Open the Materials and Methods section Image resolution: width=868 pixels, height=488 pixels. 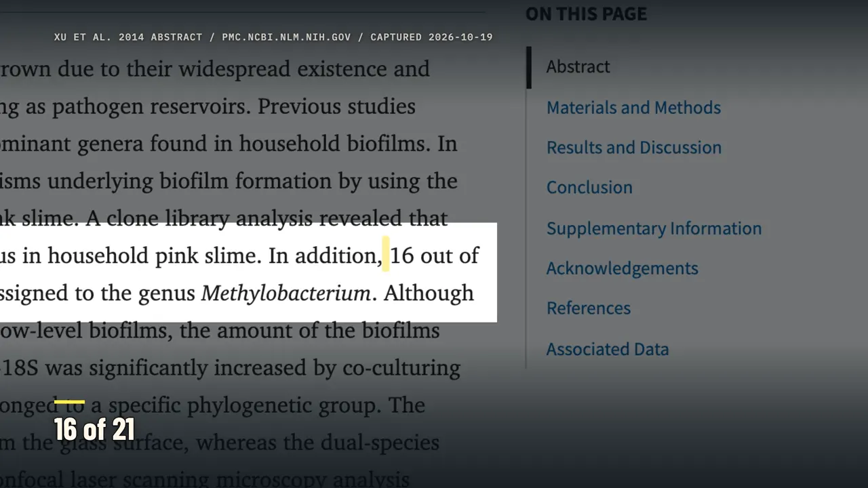click(x=633, y=107)
